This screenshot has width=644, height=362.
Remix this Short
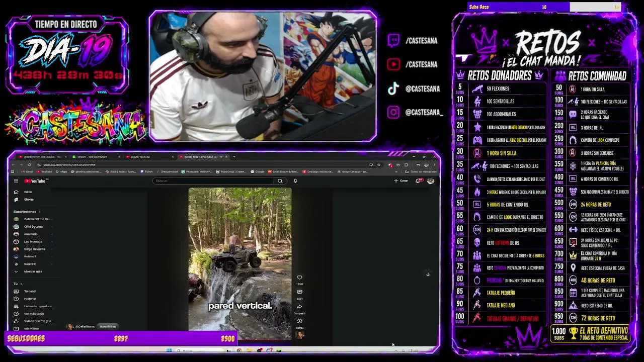pos(299,321)
